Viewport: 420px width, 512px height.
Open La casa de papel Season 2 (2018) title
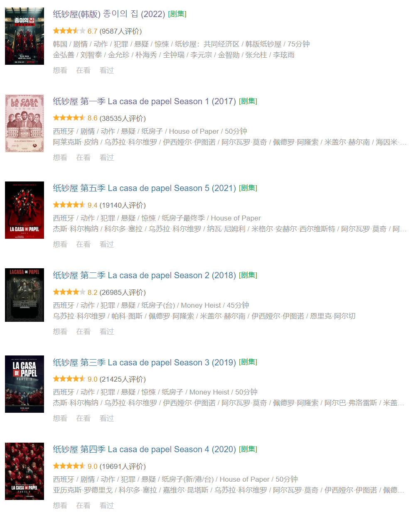click(144, 275)
